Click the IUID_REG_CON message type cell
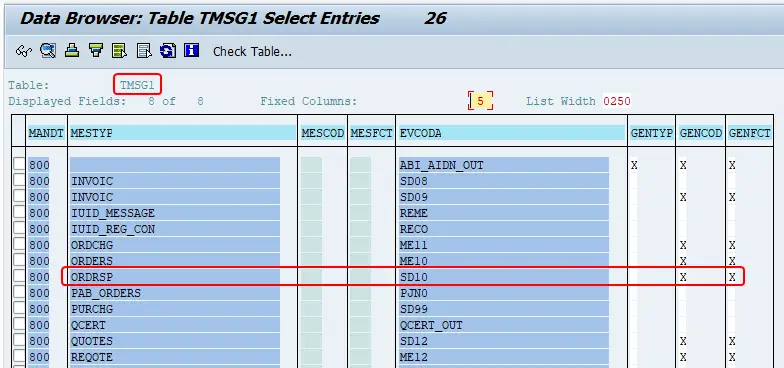784x368 pixels. pos(174,229)
